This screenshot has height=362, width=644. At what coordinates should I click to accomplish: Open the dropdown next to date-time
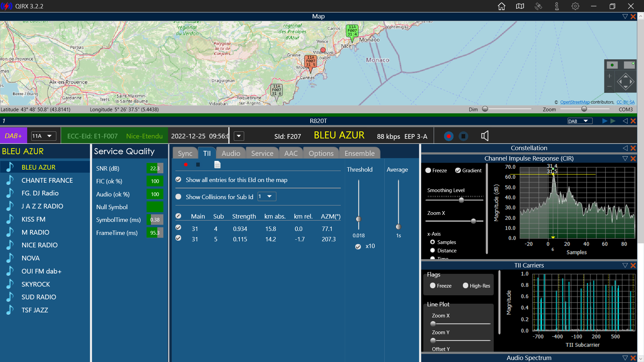(239, 136)
